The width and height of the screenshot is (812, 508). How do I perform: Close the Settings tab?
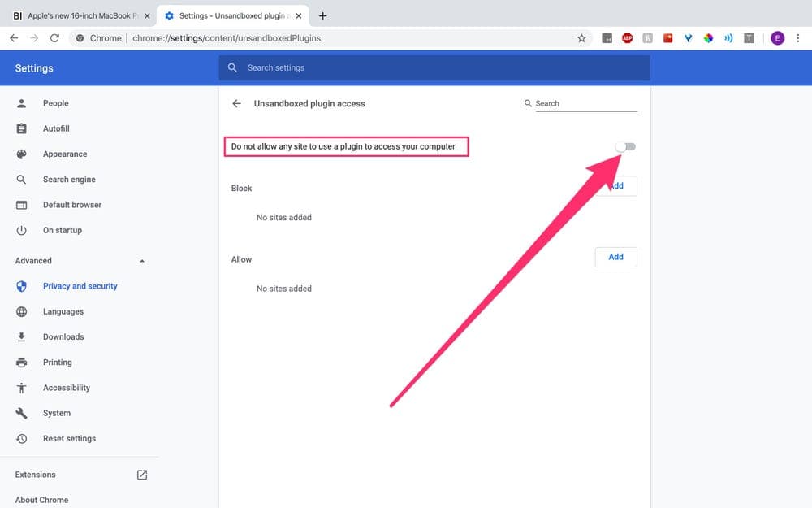pyautogui.click(x=299, y=16)
